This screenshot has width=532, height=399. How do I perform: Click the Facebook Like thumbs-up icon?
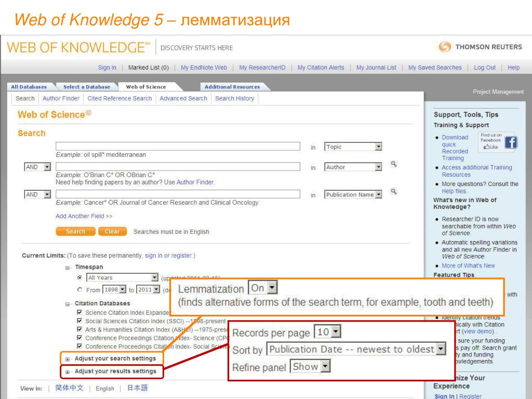(x=486, y=147)
